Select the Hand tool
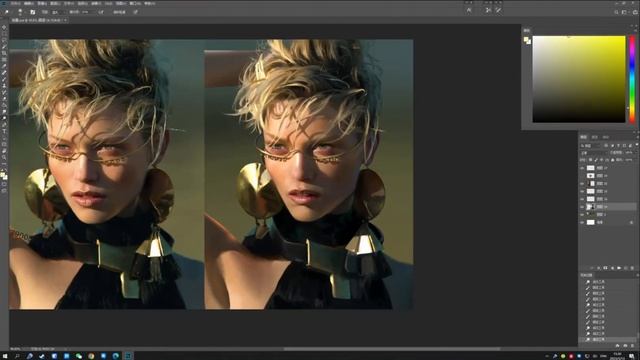The height and width of the screenshot is (360, 640). 4,151
